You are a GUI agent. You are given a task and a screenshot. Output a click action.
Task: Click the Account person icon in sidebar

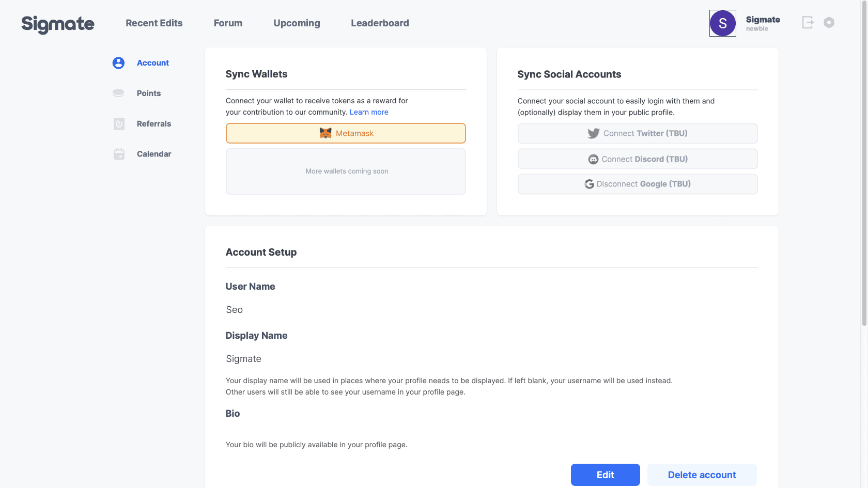pos(118,63)
